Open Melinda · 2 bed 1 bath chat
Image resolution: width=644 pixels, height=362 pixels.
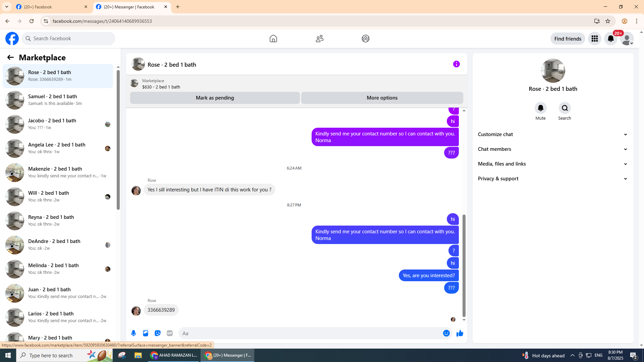pyautogui.click(x=58, y=269)
